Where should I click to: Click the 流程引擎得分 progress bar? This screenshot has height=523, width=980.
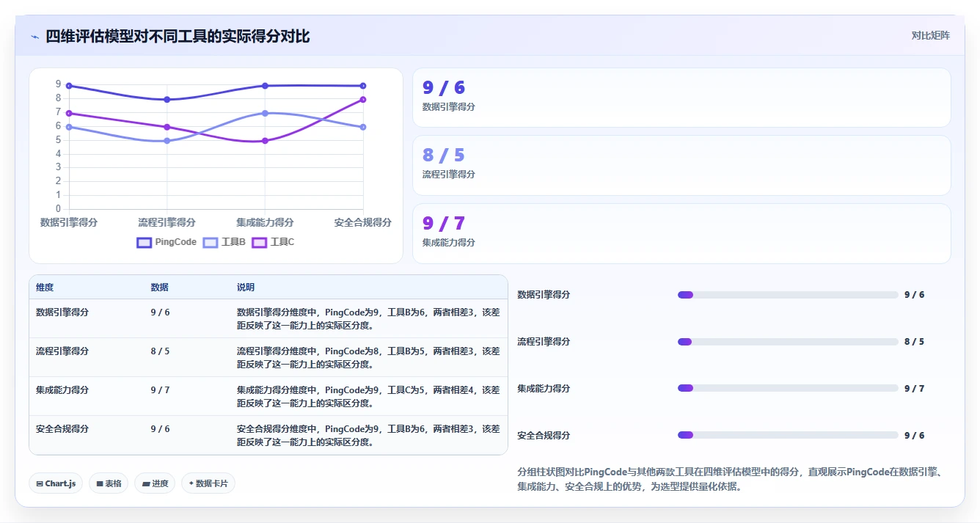(788, 342)
